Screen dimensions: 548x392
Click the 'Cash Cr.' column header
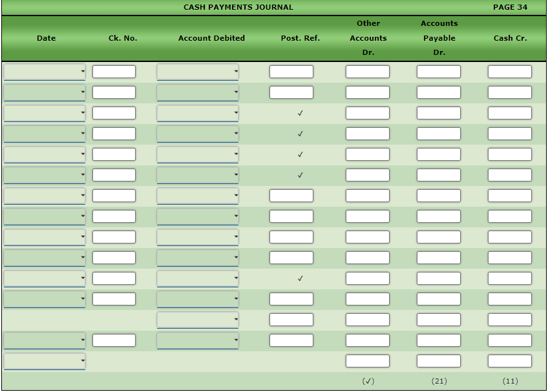click(x=510, y=37)
